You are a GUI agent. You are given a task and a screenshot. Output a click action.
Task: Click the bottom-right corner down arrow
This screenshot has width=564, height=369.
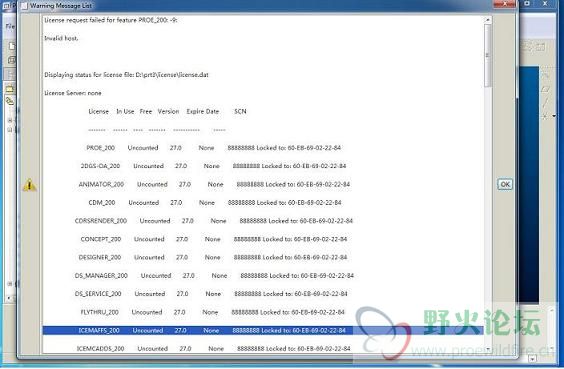(x=532, y=359)
